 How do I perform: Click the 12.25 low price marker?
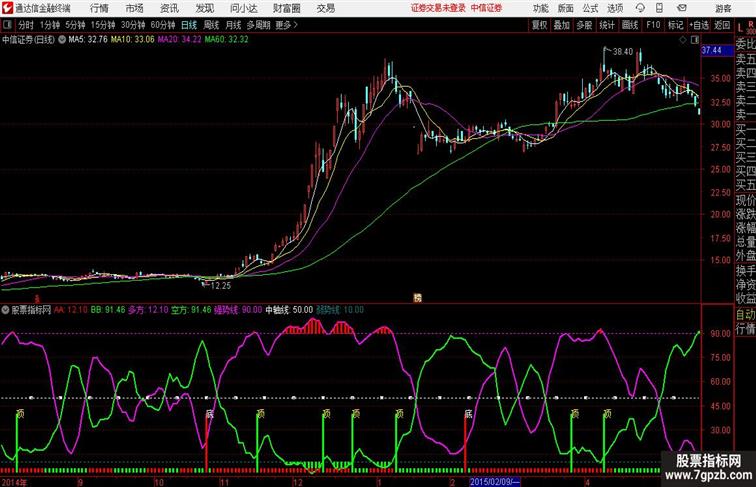pos(221,285)
